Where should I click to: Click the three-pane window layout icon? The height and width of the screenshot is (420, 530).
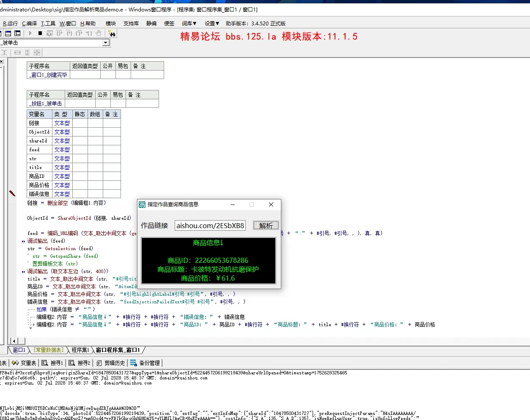click(x=17, y=33)
